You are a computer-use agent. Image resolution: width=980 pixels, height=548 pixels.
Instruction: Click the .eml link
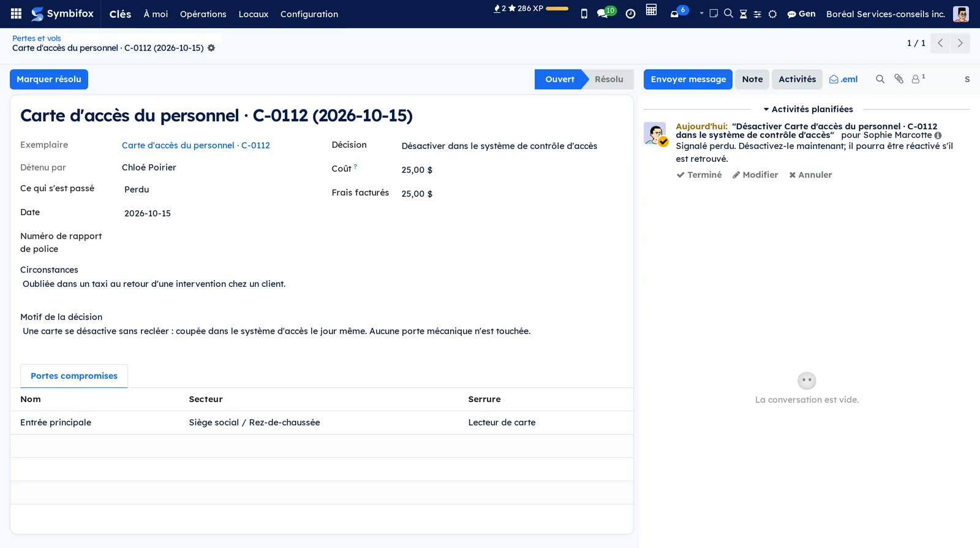point(843,79)
